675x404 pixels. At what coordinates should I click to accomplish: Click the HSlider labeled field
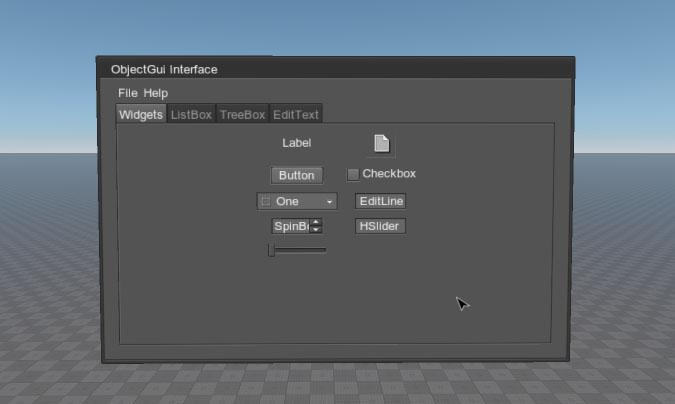coord(381,227)
